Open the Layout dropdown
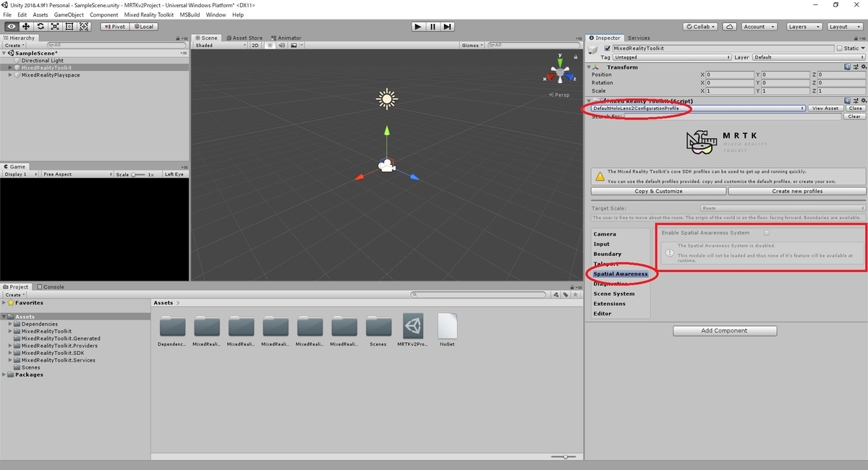Screen dimensions: 868x470 (x=843, y=26)
